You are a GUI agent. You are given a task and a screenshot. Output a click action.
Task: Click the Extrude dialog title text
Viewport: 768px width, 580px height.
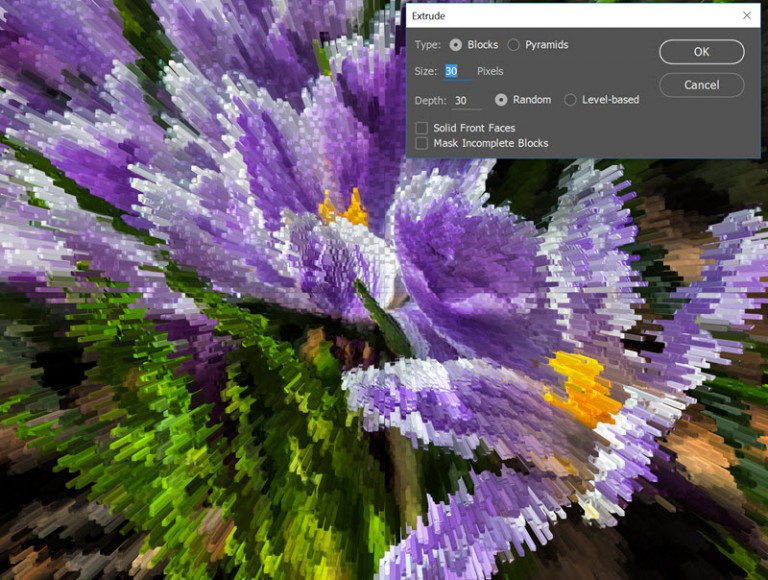click(x=430, y=16)
